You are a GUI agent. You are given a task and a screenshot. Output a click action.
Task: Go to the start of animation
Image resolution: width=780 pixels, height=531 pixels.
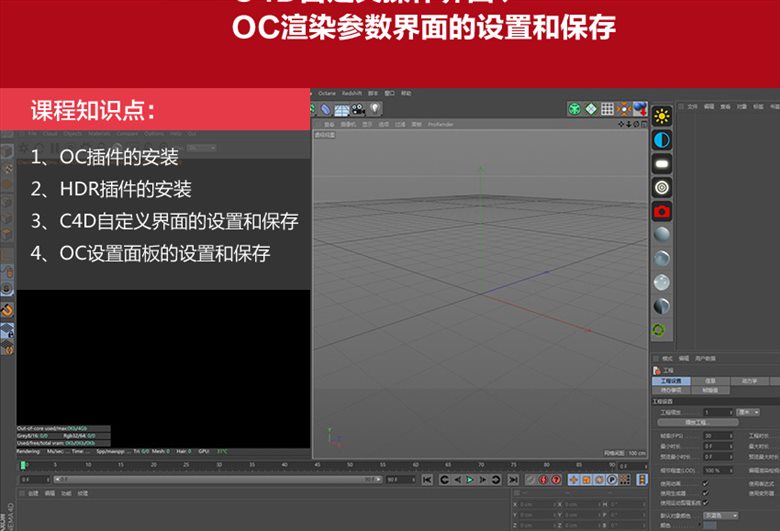[x=427, y=480]
